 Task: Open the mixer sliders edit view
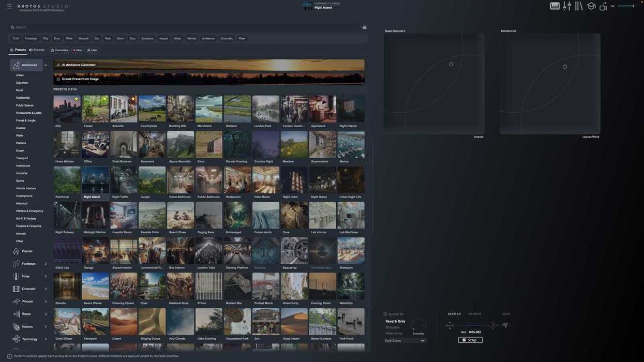tap(567, 6)
